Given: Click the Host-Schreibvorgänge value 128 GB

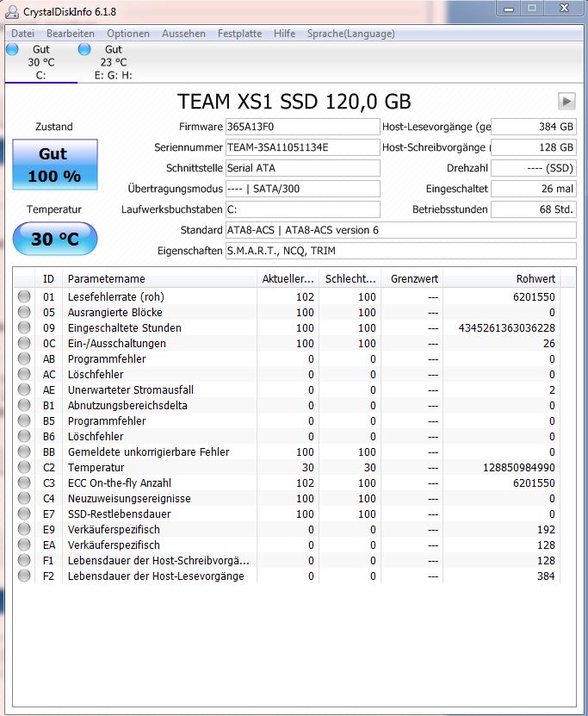Looking at the screenshot, I should pos(533,147).
